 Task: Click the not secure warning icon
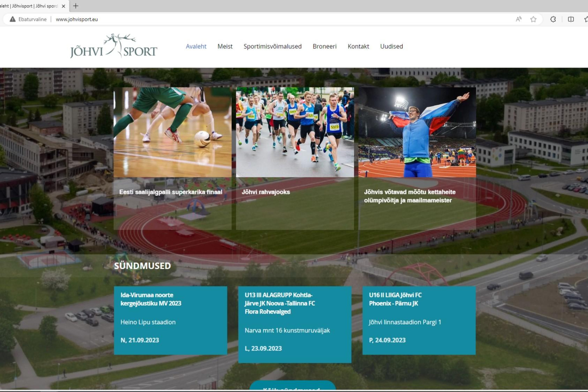tap(13, 19)
